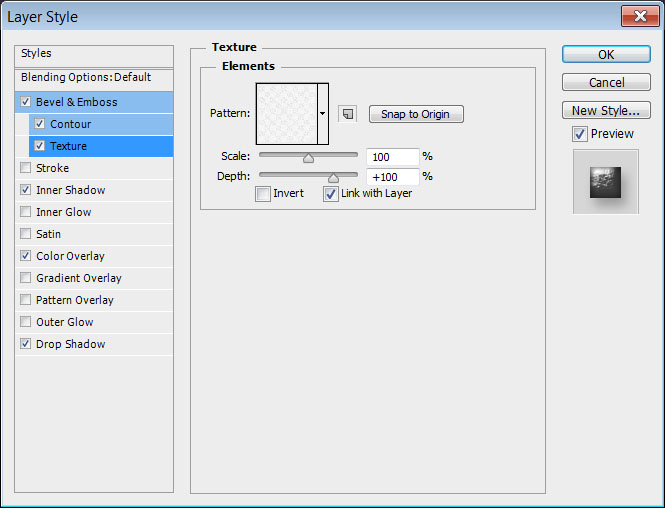
Task: Select Blending Options: Default
Action: [86, 77]
